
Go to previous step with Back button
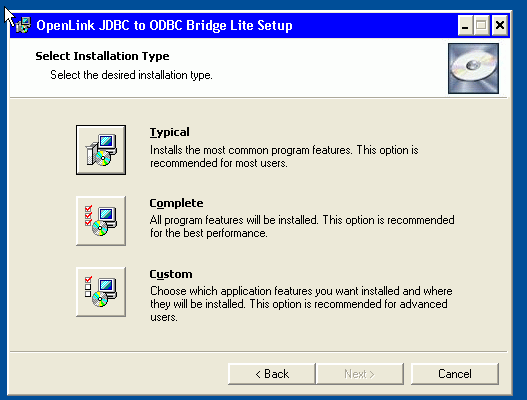click(272, 374)
